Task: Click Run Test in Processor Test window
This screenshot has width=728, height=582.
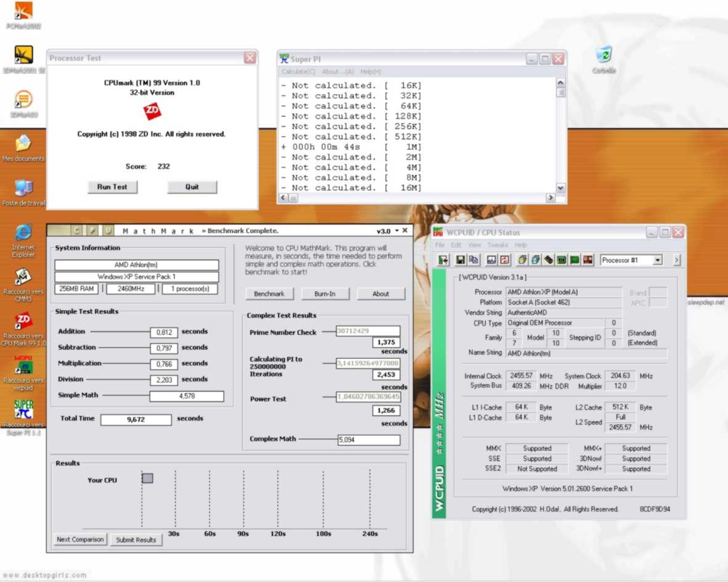Action: pos(112,187)
